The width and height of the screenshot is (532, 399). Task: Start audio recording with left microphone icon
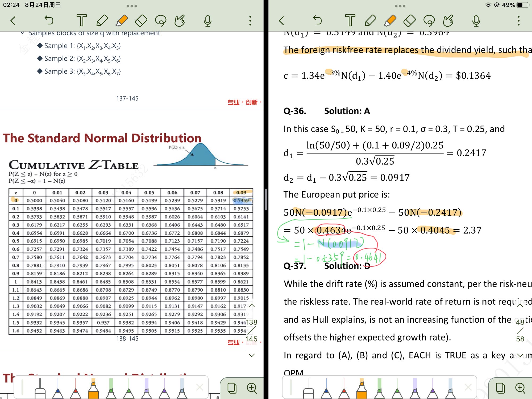pyautogui.click(x=207, y=20)
